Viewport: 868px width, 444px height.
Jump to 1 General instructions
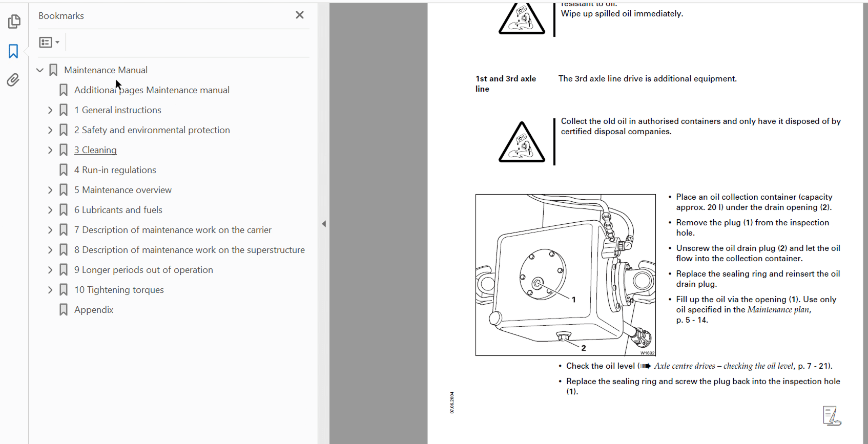118,110
